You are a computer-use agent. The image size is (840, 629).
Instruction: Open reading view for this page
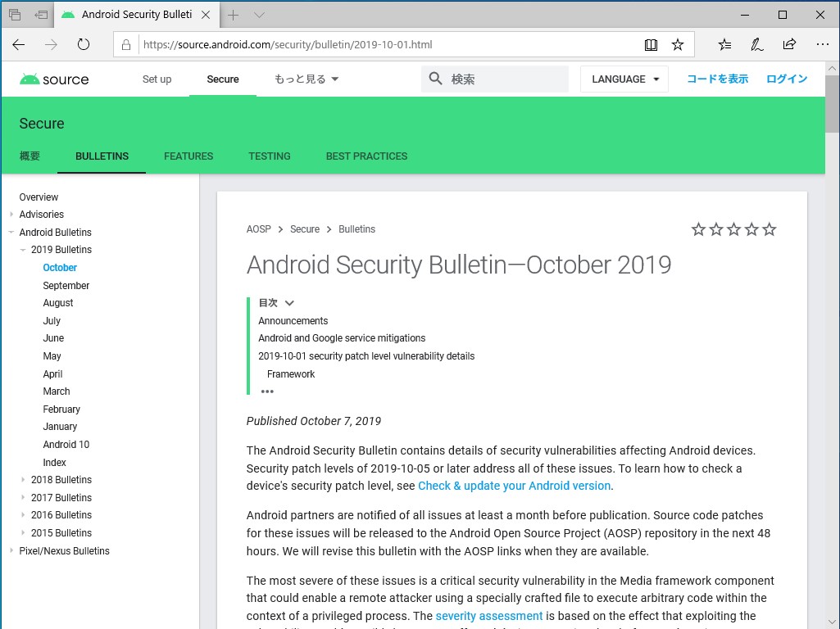(x=651, y=45)
